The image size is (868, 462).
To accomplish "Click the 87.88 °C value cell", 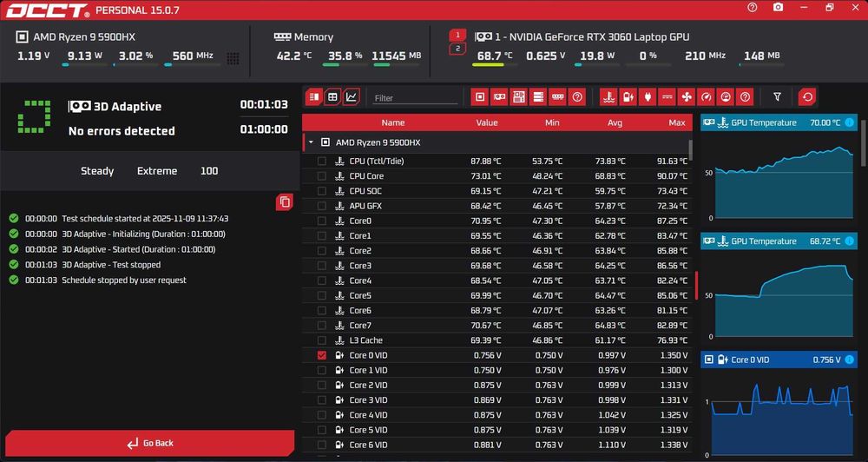I will (486, 162).
